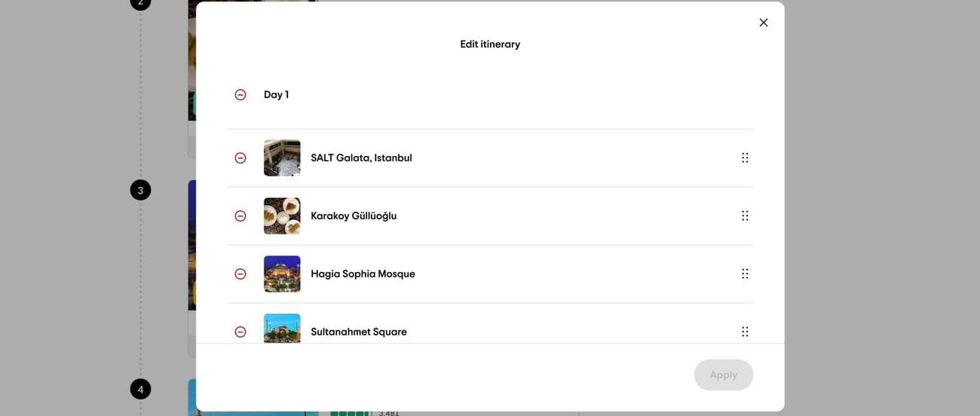
Task: Click step 3 marker on timeline
Action: [x=140, y=190]
